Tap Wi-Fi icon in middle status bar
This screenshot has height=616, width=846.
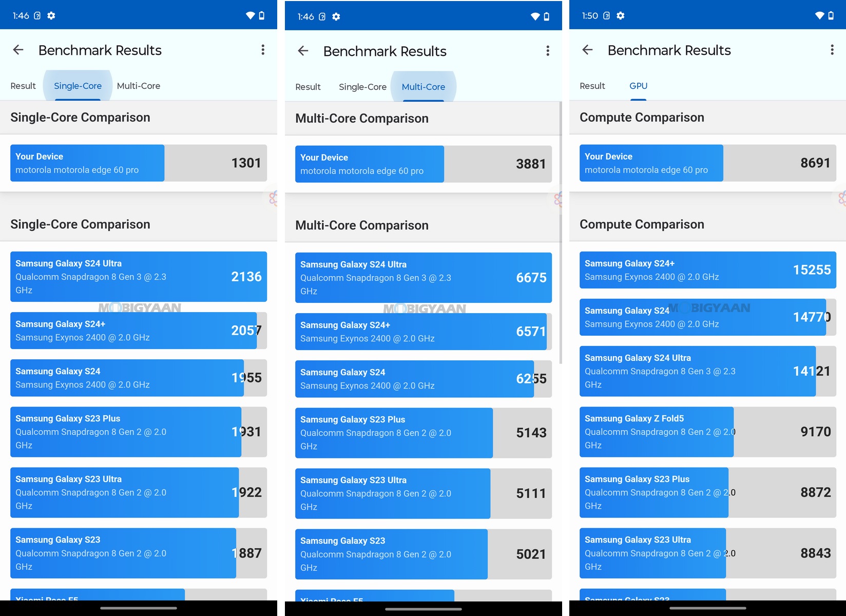[535, 17]
